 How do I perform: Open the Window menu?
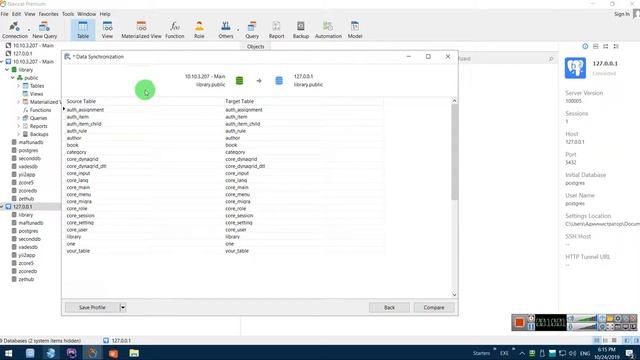pos(87,14)
